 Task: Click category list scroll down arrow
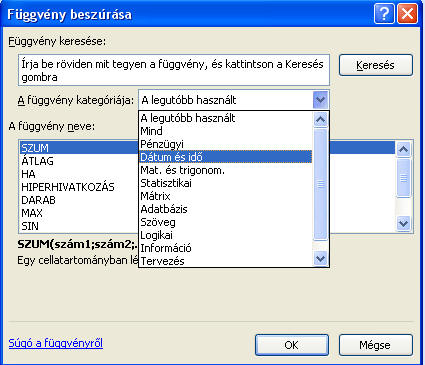point(321,259)
